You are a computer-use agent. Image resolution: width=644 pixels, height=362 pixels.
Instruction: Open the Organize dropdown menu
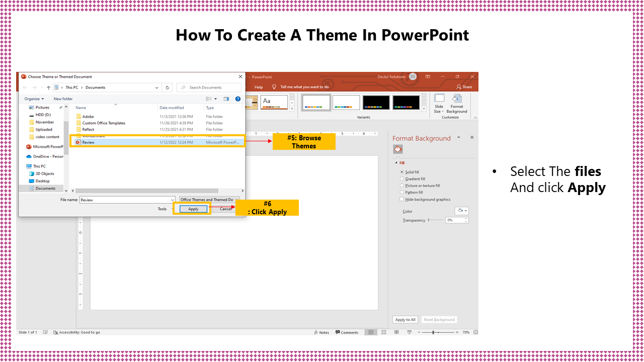[34, 99]
